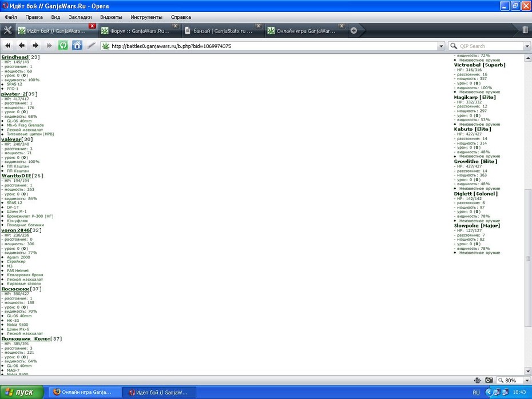The height and width of the screenshot is (399, 532).
Task: Go back with the back arrow
Action: (x=22, y=45)
